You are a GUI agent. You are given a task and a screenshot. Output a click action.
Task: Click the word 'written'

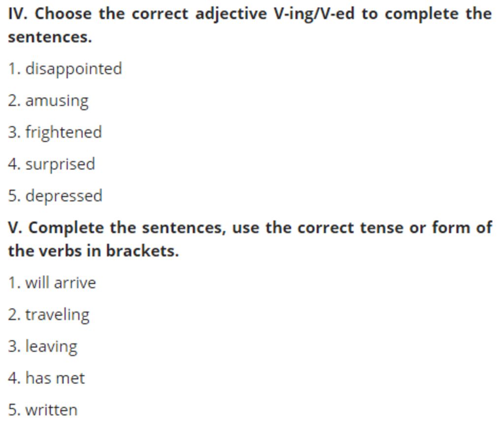[51, 410]
